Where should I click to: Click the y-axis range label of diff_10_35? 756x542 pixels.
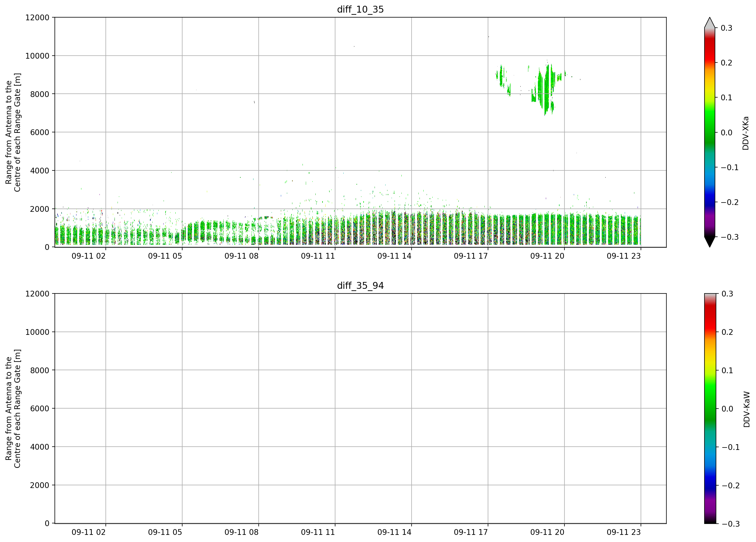coord(13,132)
